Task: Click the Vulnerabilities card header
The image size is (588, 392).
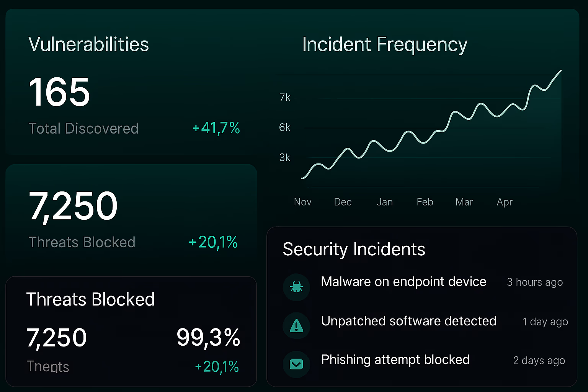Action: [x=88, y=44]
